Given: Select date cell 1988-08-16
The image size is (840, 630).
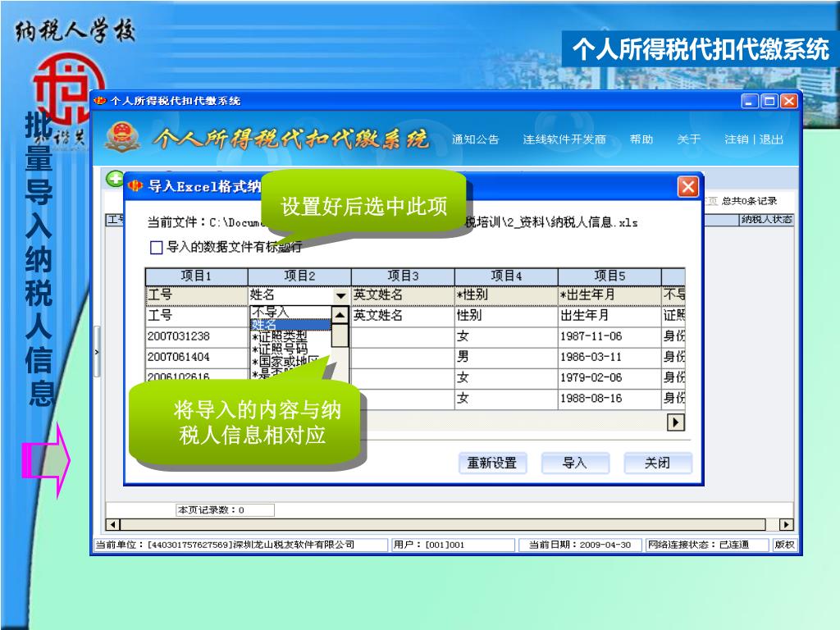Looking at the screenshot, I should pyautogui.click(x=609, y=399).
